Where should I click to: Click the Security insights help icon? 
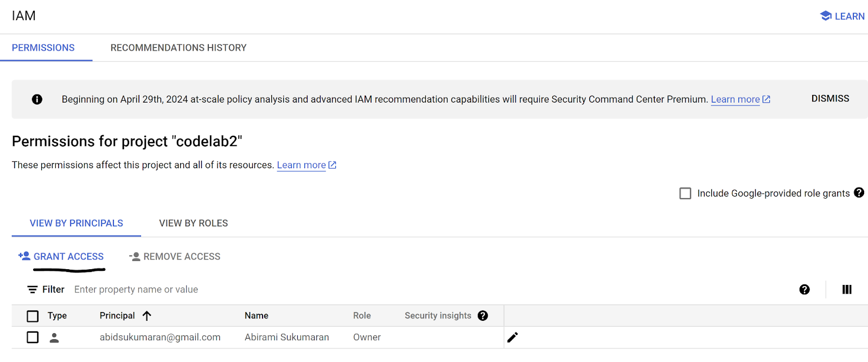point(483,316)
